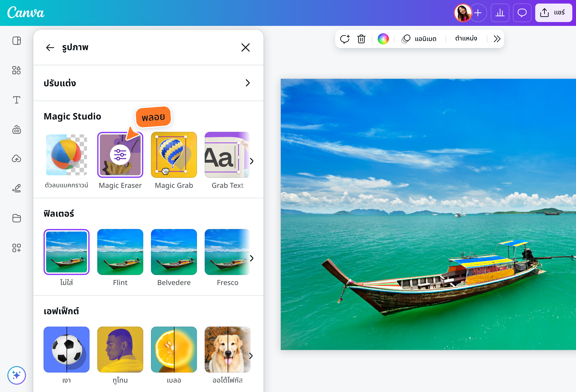Screen dimensions: 576x392
Task: Close the รูปภาพ panel
Action: 245,47
